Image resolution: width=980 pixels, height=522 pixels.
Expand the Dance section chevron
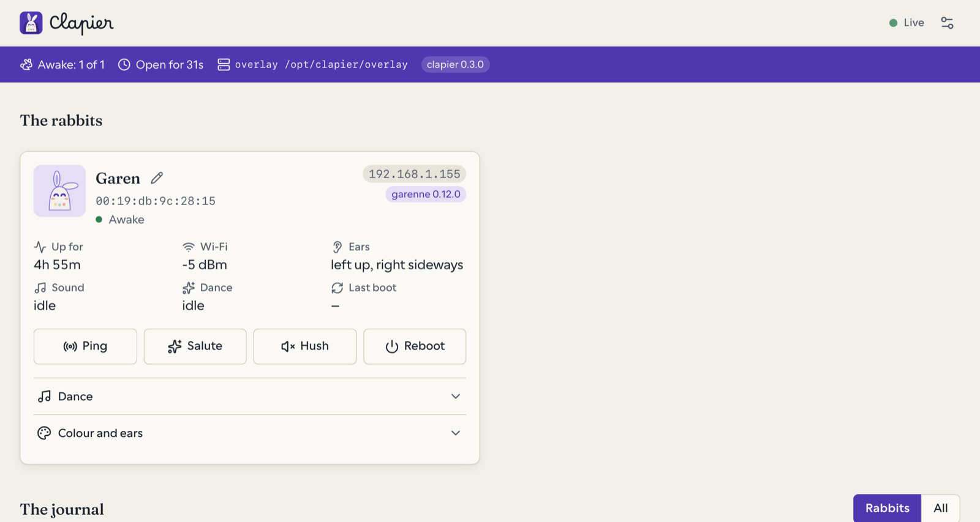[x=456, y=397]
